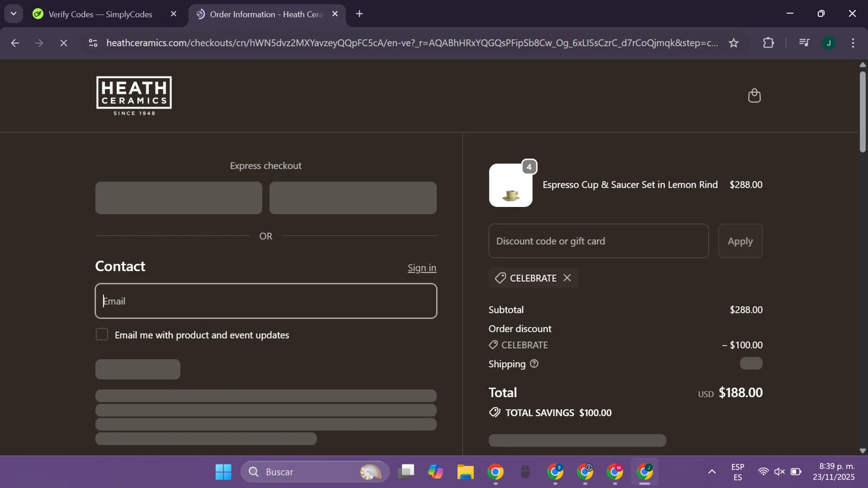Click the Espresso Cup & Saucer Set product name
The height and width of the screenshot is (488, 868).
630,185
